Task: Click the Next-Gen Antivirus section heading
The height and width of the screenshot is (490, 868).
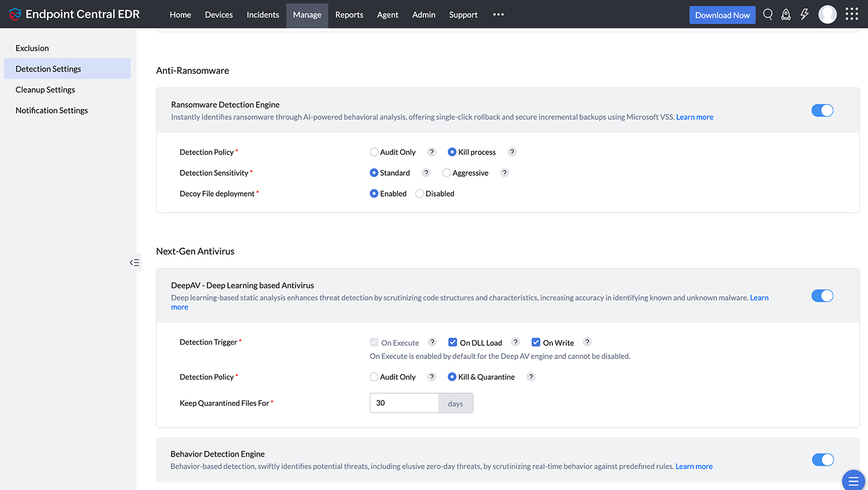Action: (195, 251)
